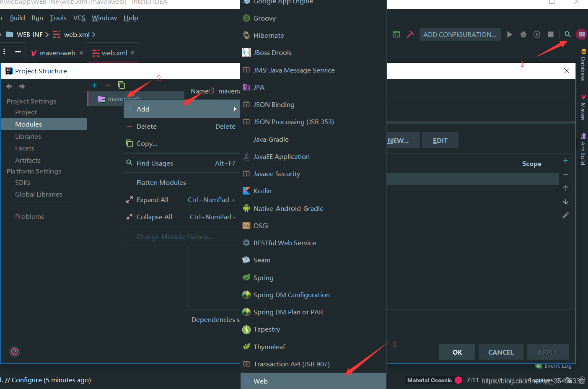Go forward with the right arrow icon

(x=22, y=86)
